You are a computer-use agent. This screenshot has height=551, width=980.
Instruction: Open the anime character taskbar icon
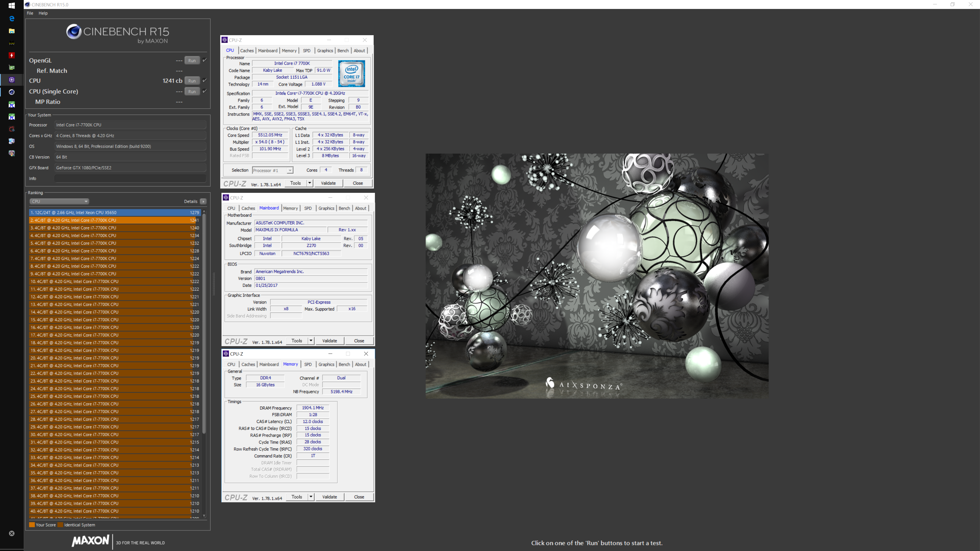(x=11, y=153)
